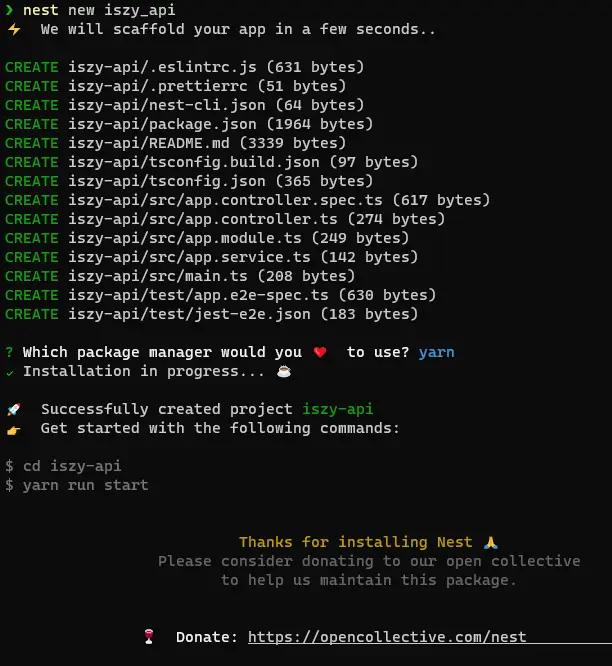Click the pointing hand emoji
The image size is (612, 666).
coord(13,428)
